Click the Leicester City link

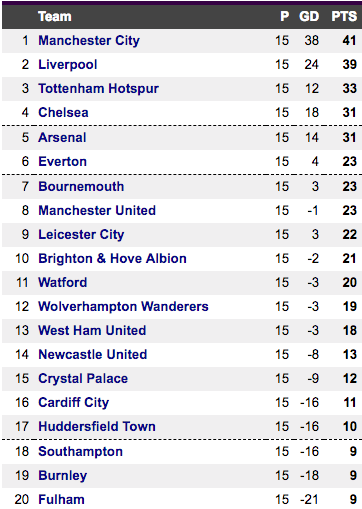[81, 235]
